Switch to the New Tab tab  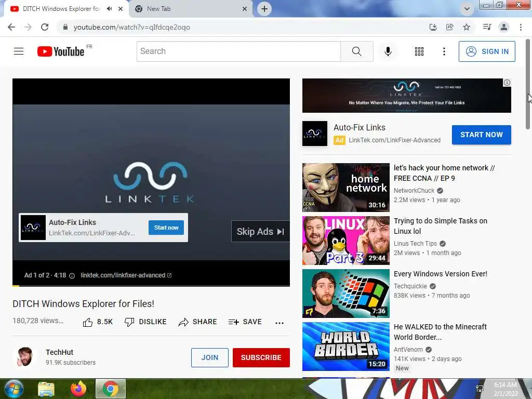pyautogui.click(x=159, y=9)
